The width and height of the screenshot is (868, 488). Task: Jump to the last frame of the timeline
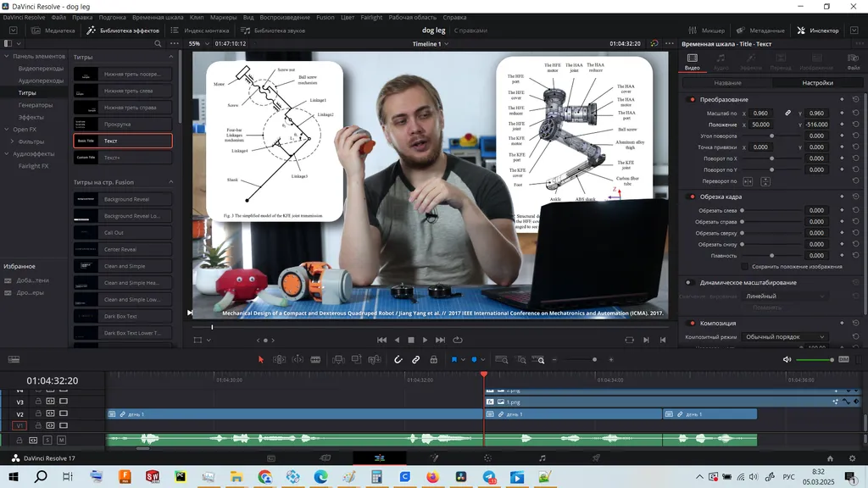point(440,340)
